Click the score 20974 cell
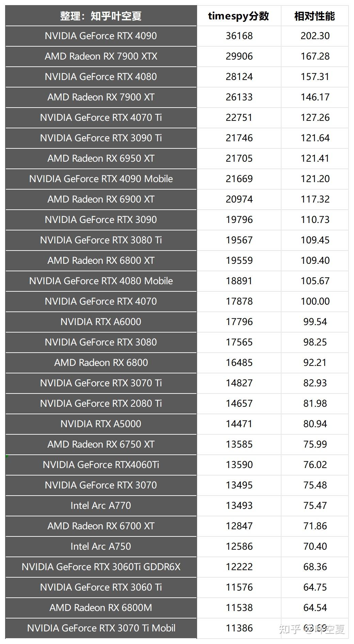The image size is (354, 644). coord(239,199)
